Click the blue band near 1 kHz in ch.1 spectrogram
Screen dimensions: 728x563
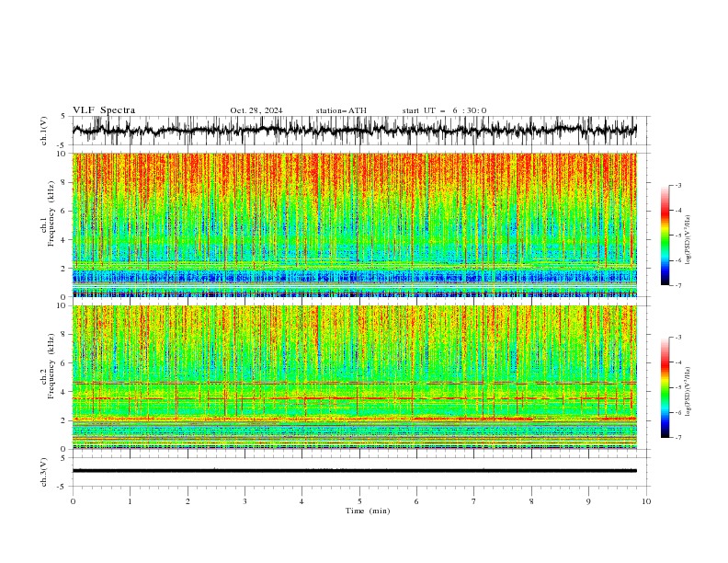355,277
